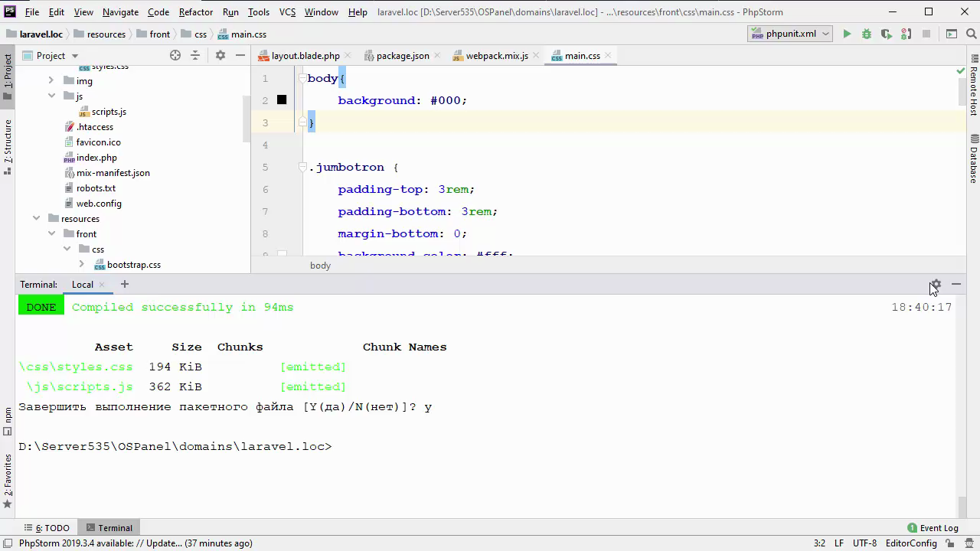This screenshot has height=551, width=980.
Task: Start the Debug bug icon
Action: (867, 34)
